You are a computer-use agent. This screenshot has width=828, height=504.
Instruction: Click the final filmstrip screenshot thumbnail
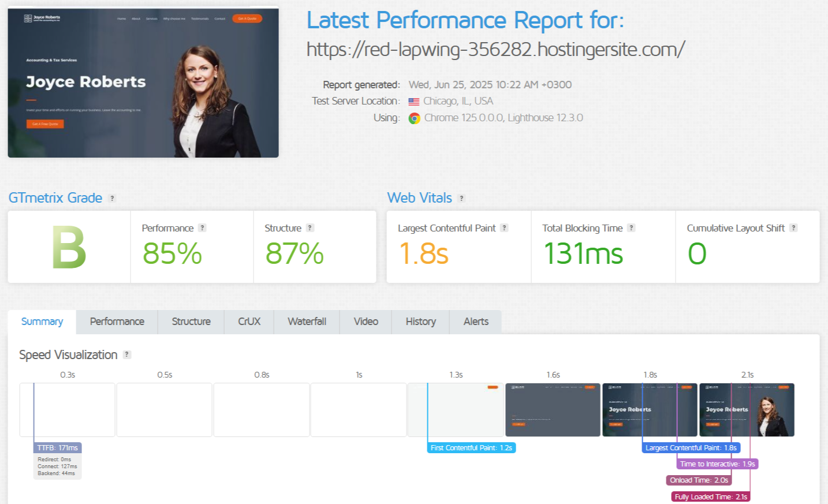click(747, 409)
